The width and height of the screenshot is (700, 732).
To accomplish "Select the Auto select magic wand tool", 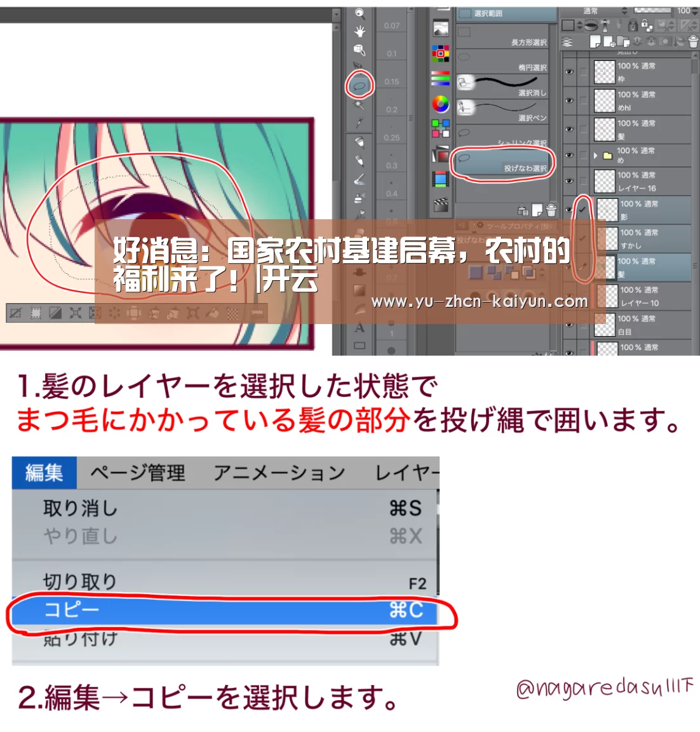I will tap(360, 105).
